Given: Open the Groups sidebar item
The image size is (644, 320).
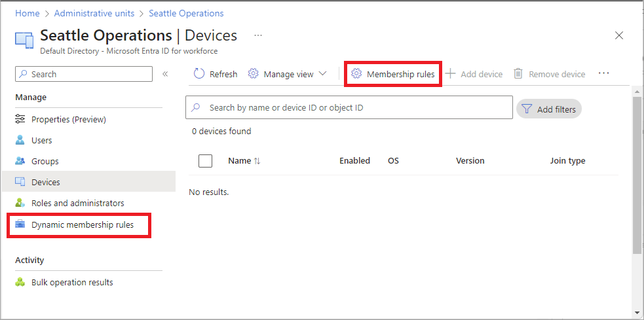Looking at the screenshot, I should pyautogui.click(x=45, y=161).
